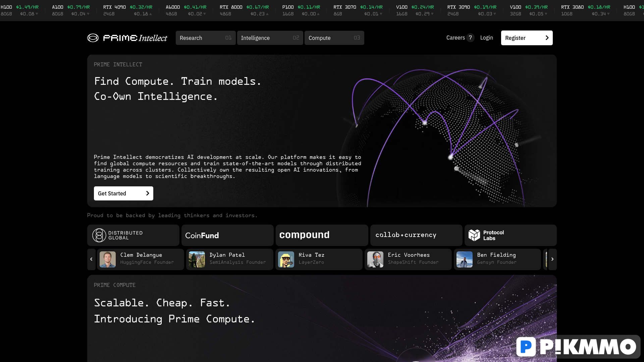The height and width of the screenshot is (362, 644).
Task: Click the Protocol Labs cube logo icon
Action: [x=474, y=235]
